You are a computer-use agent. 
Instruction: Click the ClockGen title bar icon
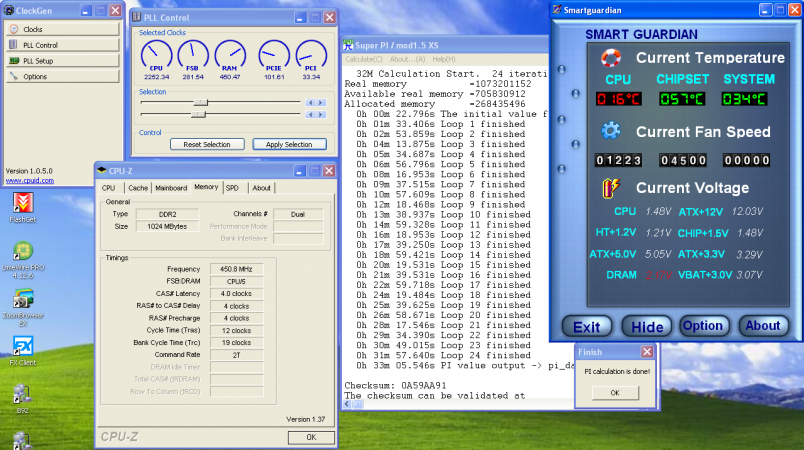coord(9,10)
